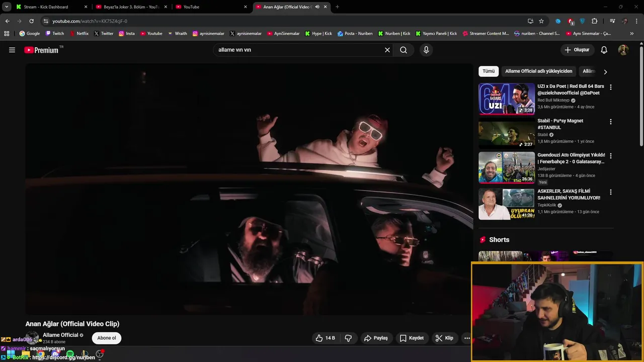This screenshot has height=362, width=644.
Task: Close the Stream - Kick Dashboard tab
Action: click(86, 7)
